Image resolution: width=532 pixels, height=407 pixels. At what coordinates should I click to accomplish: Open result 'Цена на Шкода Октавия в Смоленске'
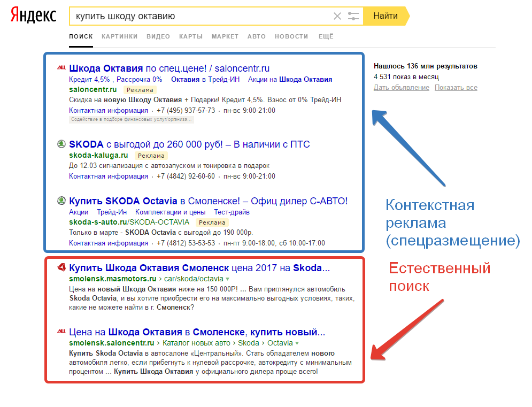click(x=197, y=332)
